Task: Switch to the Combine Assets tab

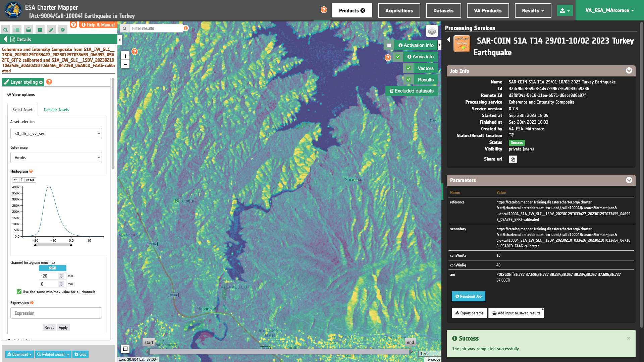Action: point(56,110)
